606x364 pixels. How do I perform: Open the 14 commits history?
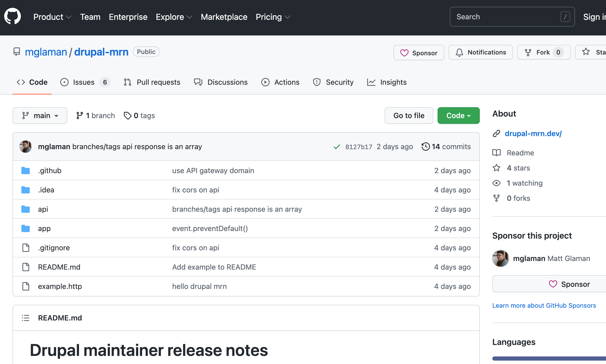[446, 147]
